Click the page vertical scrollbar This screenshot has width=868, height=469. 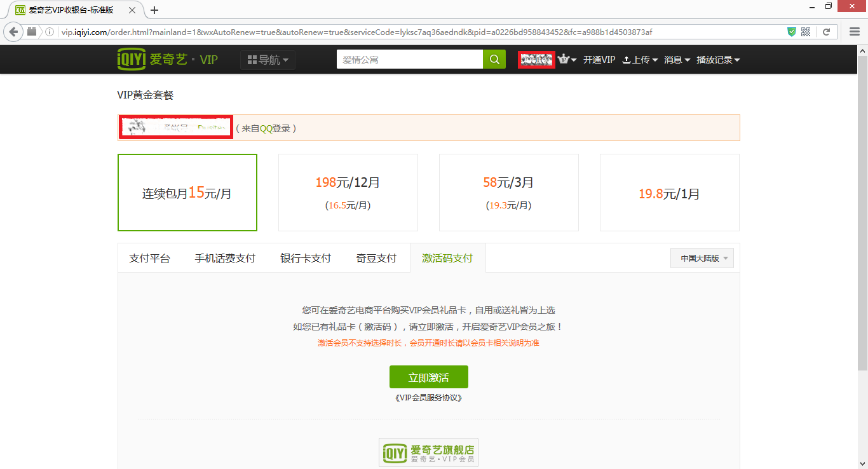click(862, 213)
